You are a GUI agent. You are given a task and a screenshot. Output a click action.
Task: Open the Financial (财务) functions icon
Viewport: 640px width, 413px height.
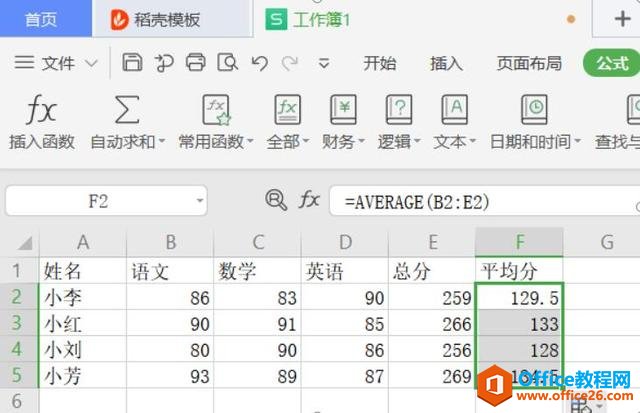click(x=344, y=110)
